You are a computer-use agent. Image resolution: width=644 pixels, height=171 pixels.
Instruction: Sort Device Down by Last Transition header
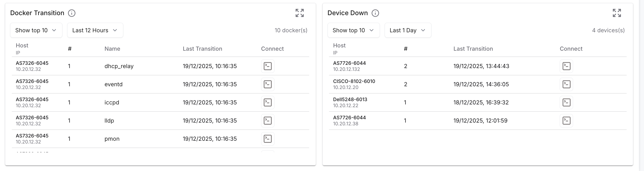(x=473, y=49)
